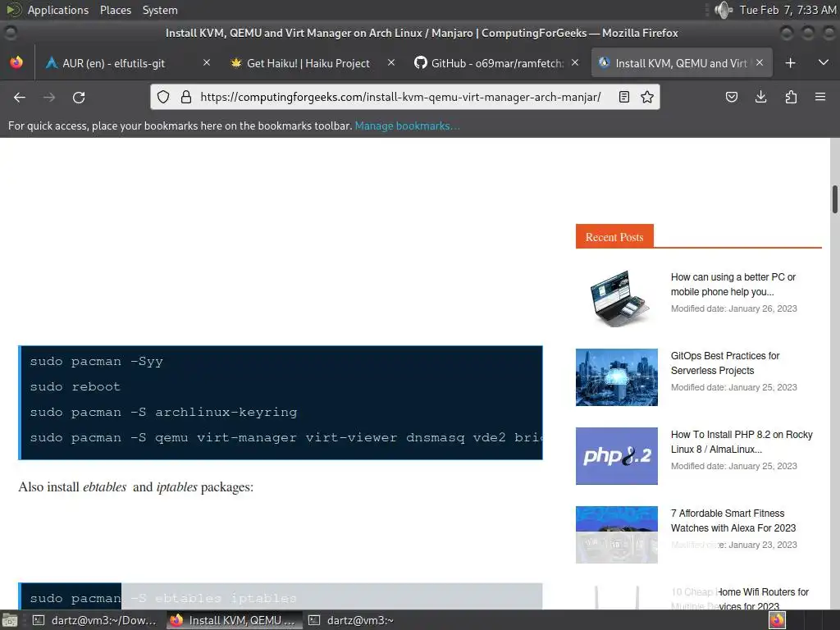This screenshot has width=840, height=630.
Task: Open a new tab with plus button
Action: (x=790, y=63)
